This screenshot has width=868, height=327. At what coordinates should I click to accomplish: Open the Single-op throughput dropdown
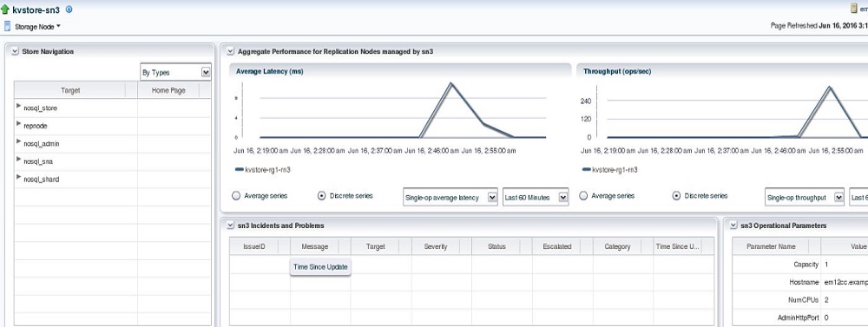(805, 197)
